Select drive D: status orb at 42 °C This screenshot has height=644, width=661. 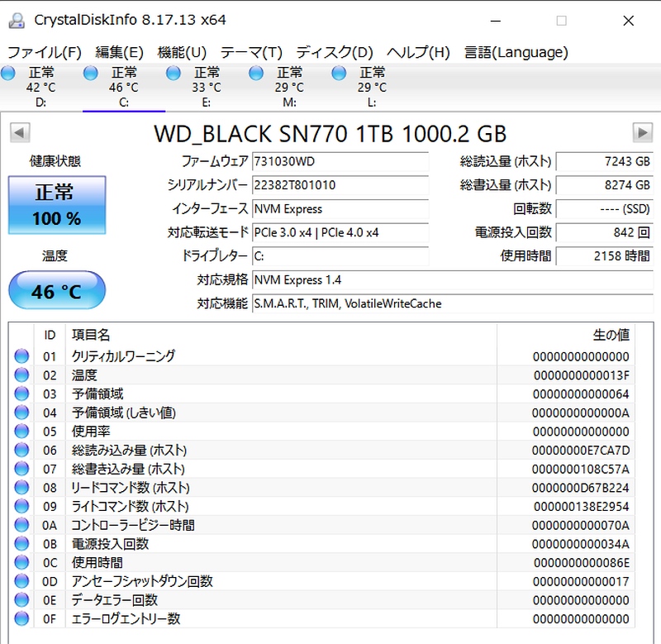point(9,74)
